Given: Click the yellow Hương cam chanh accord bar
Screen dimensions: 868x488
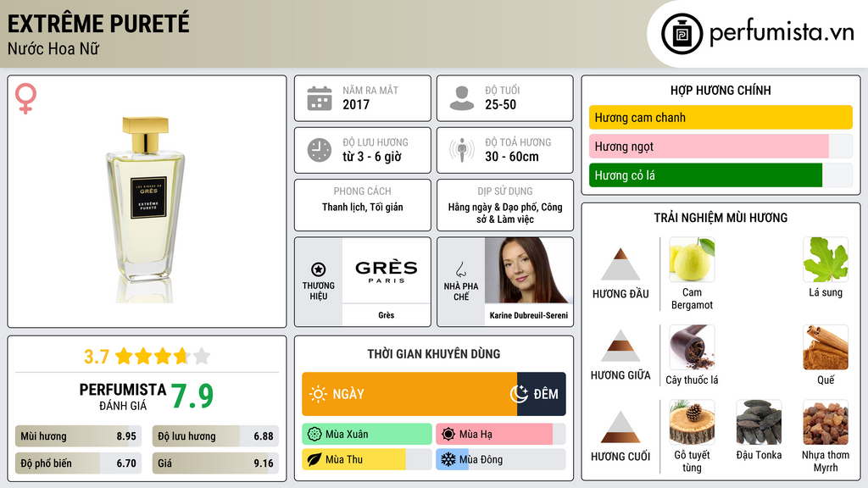Looking at the screenshot, I should click(x=721, y=117).
